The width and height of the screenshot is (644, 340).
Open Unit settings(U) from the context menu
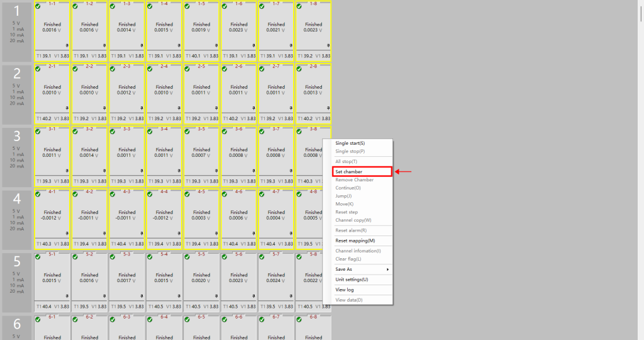[352, 280]
